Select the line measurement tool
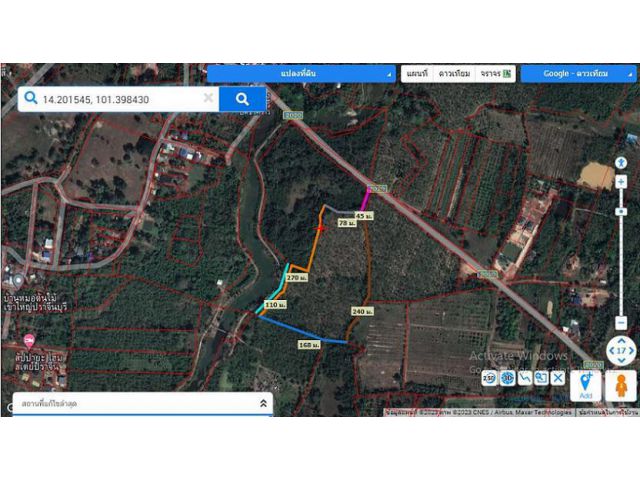Screen dimensions: 640x480 [x=524, y=378]
